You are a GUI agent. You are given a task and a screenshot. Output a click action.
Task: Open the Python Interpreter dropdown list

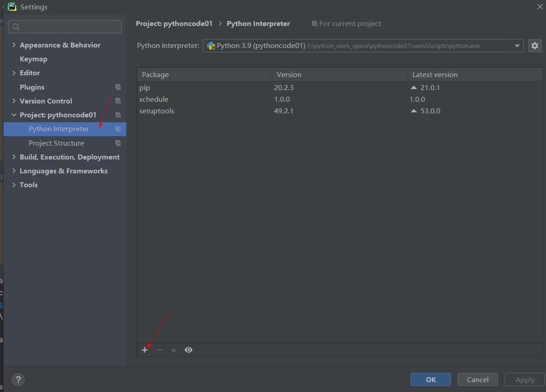[517, 45]
